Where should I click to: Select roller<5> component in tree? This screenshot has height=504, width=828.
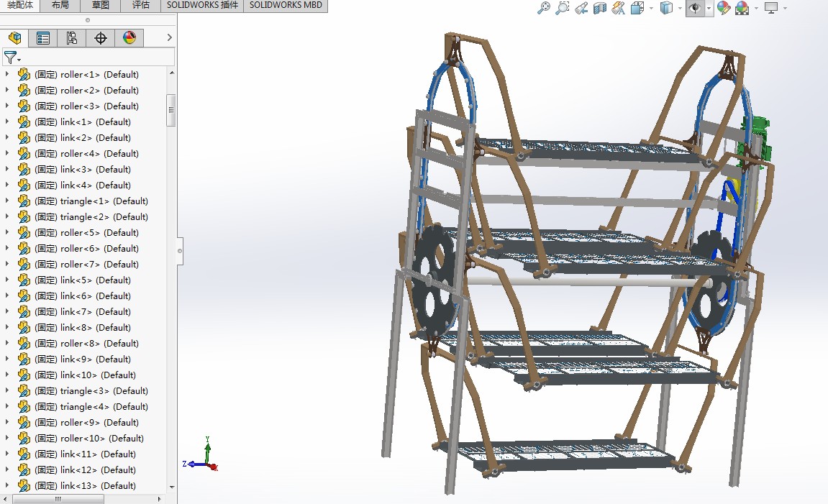click(86, 233)
